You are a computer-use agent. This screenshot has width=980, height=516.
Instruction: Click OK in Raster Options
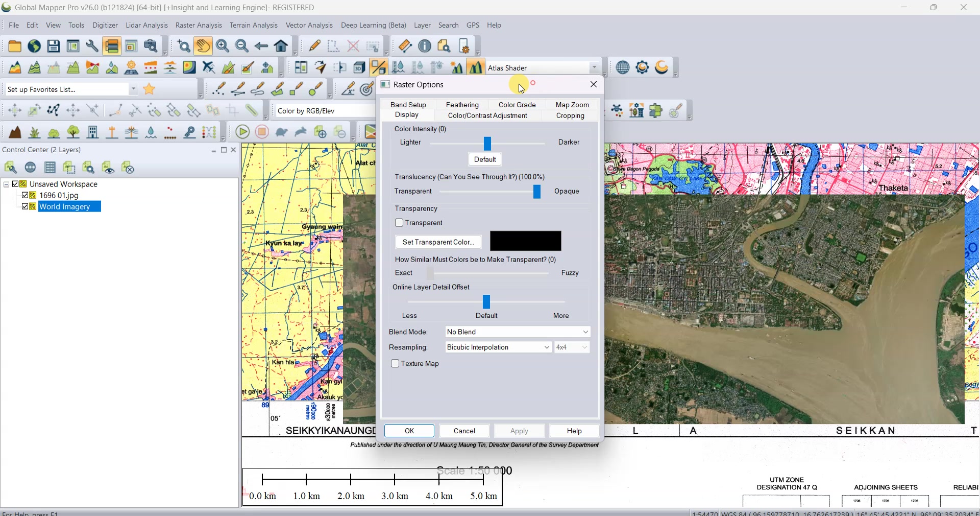[409, 431]
